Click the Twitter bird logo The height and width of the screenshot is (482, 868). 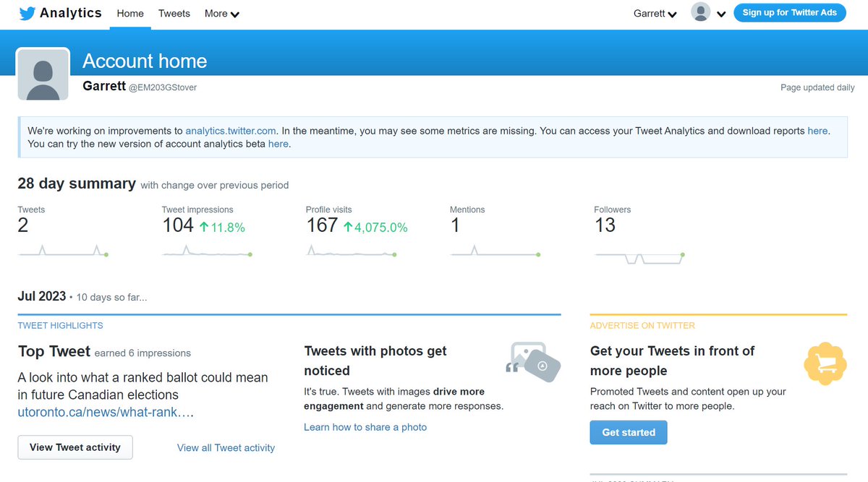point(27,13)
